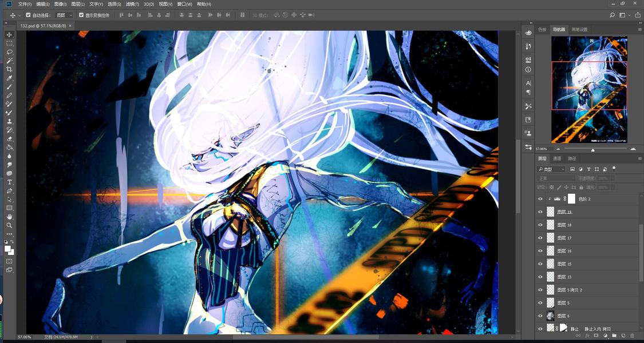The width and height of the screenshot is (644, 343).
Task: Select layer 图层 5 拷贝 2
Action: point(570,290)
